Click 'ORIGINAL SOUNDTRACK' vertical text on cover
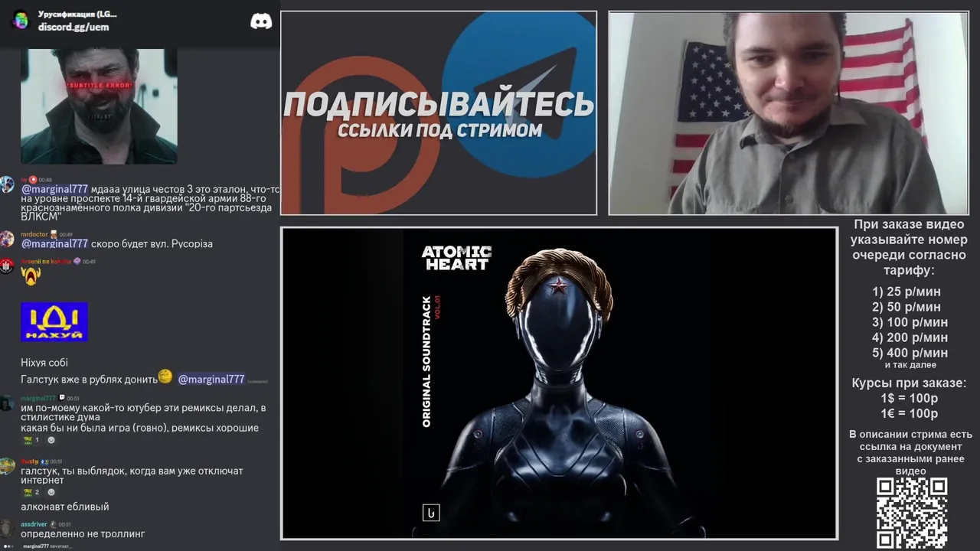The width and height of the screenshot is (980, 551). [427, 362]
